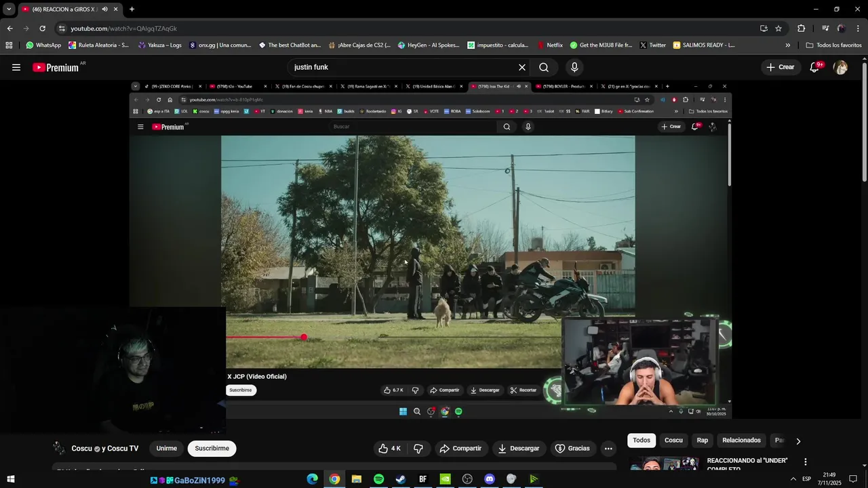Open the Twitter bookmark
The width and height of the screenshot is (868, 488).
point(652,45)
